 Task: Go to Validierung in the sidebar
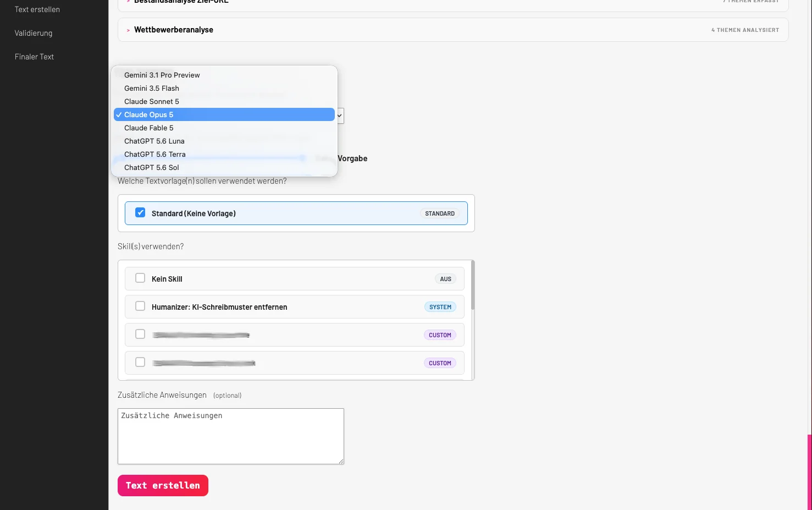34,33
